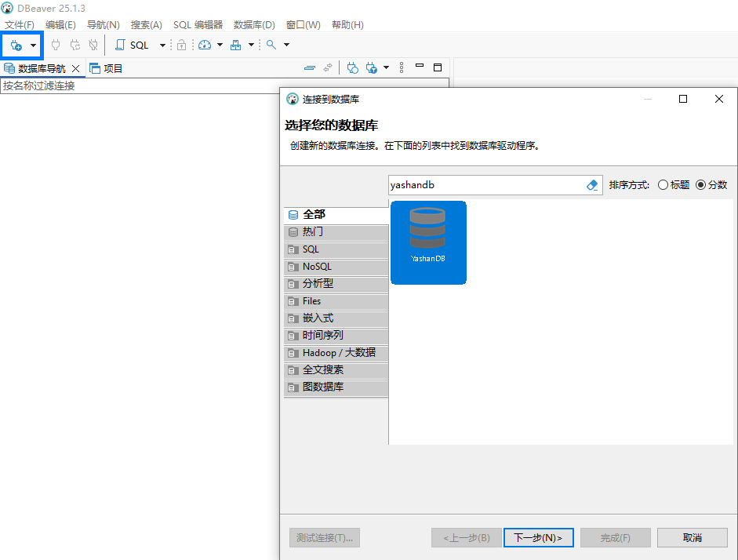Open the 数据库(D) menu
The image size is (738, 560).
(254, 25)
